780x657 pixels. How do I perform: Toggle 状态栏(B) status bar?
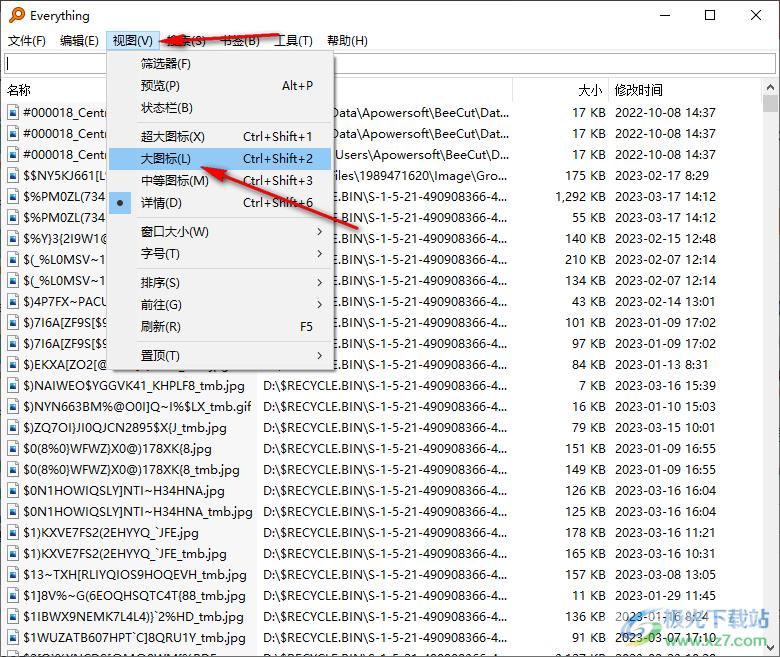(220, 108)
